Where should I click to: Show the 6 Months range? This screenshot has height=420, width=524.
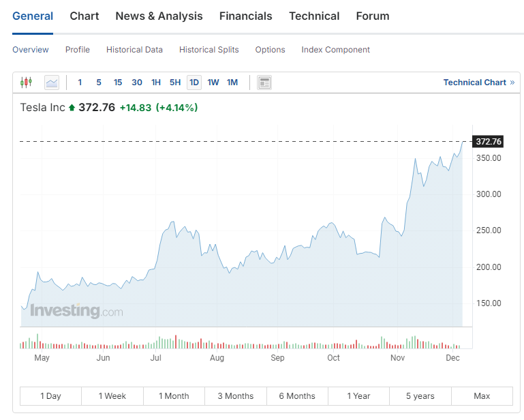coord(297,396)
